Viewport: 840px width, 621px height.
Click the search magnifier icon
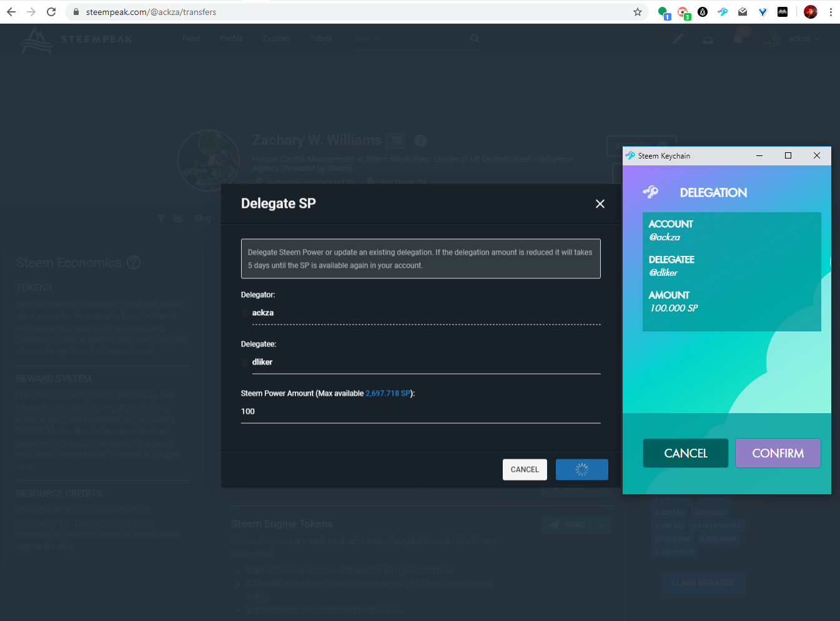click(x=475, y=39)
